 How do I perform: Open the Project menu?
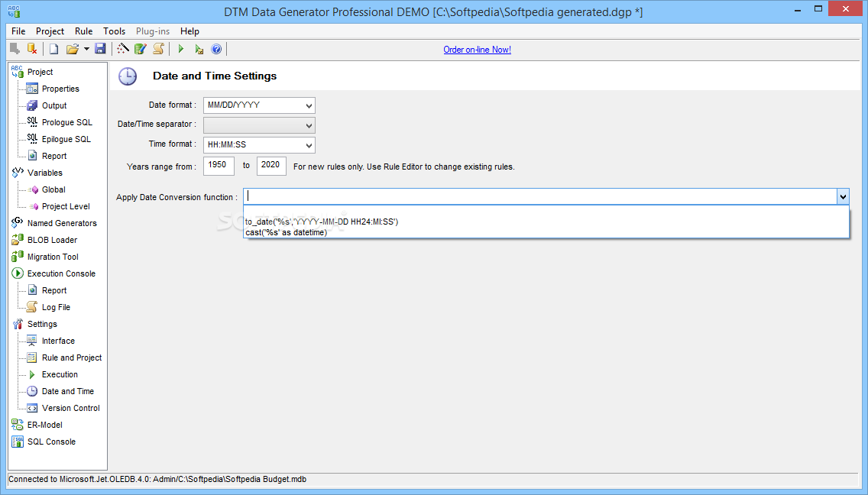point(50,31)
